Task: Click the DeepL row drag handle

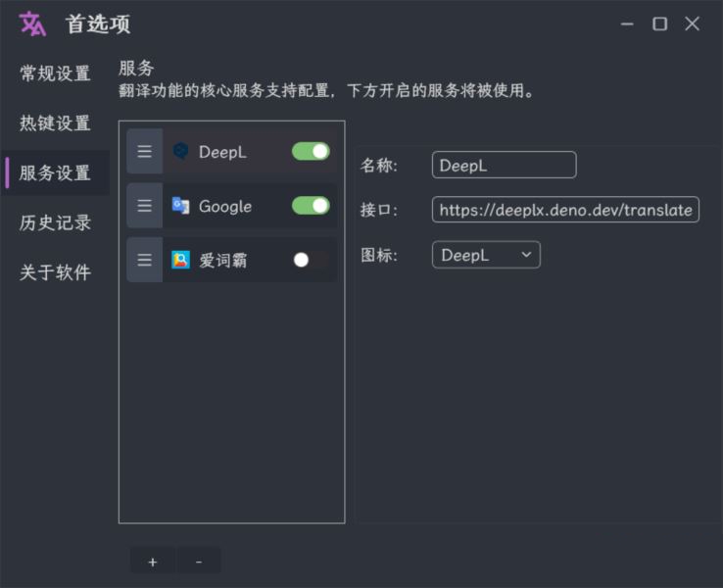Action: (x=144, y=151)
